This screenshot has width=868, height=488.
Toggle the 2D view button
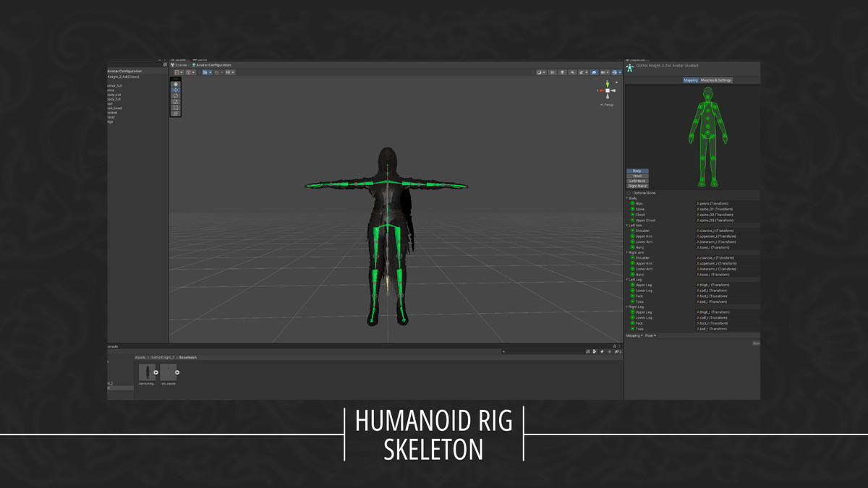point(553,72)
